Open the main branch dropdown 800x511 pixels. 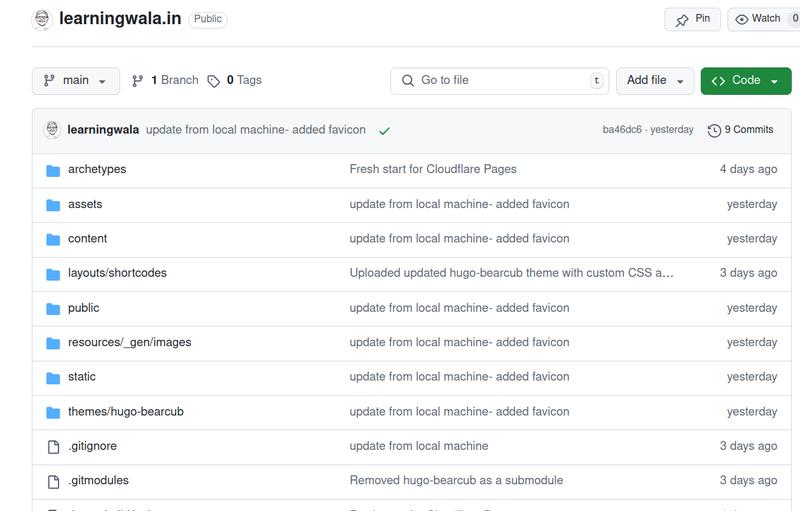tap(76, 81)
